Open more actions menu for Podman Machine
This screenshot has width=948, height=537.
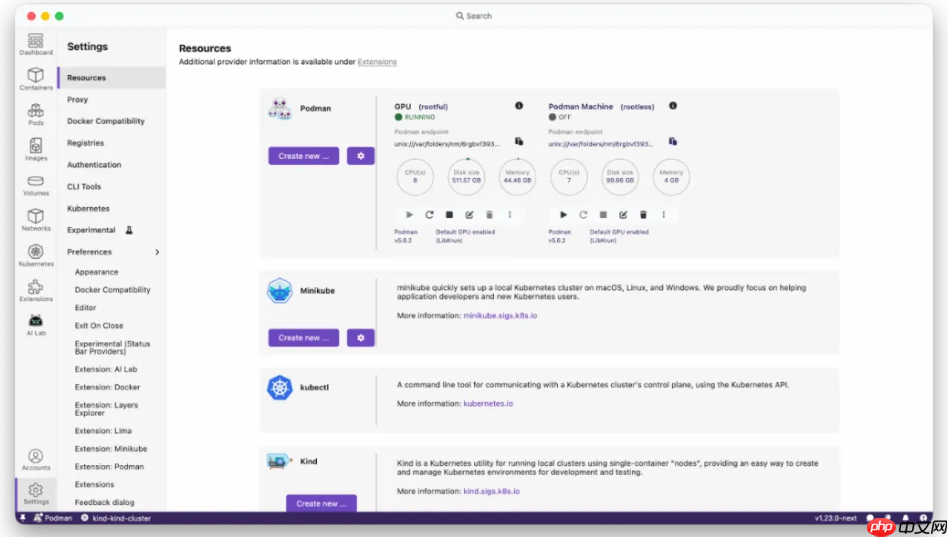[x=663, y=214]
